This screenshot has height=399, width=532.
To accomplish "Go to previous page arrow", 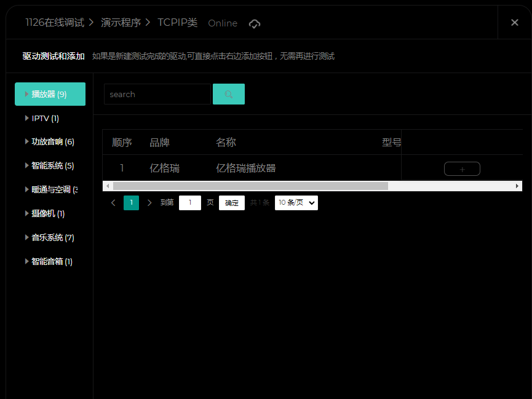I will (113, 203).
